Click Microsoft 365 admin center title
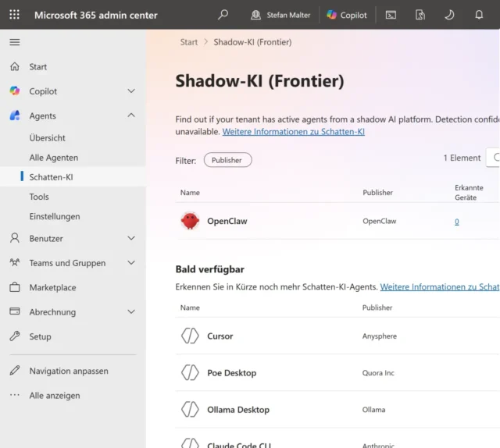Screen dimensions: 500x448 (x=95, y=15)
